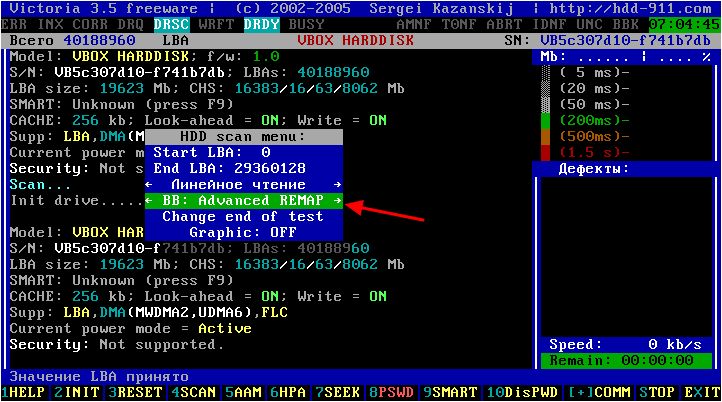Edit the Start LBA field
The image size is (722, 402).
coord(244,152)
